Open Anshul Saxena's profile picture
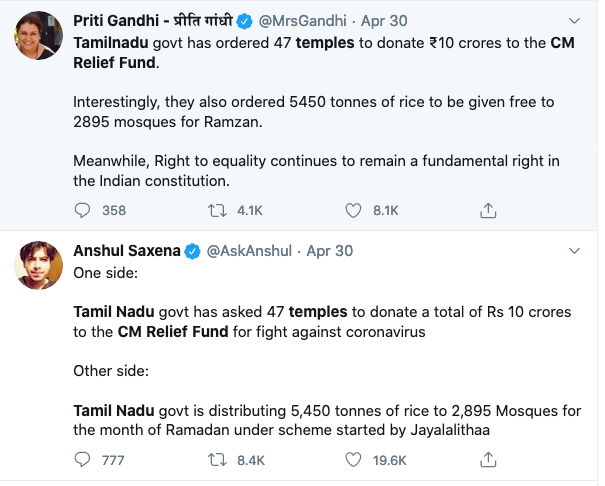The width and height of the screenshot is (605, 486). tap(39, 265)
